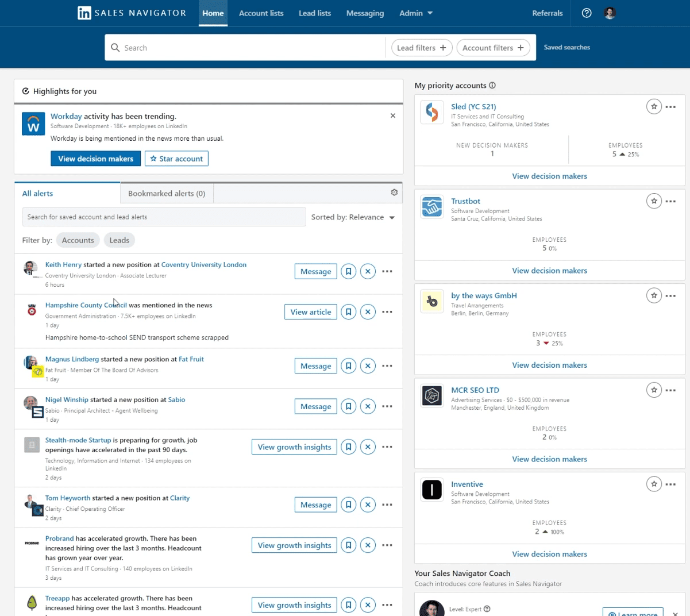View article about Hampshire County Council
The width and height of the screenshot is (690, 616).
(310, 312)
